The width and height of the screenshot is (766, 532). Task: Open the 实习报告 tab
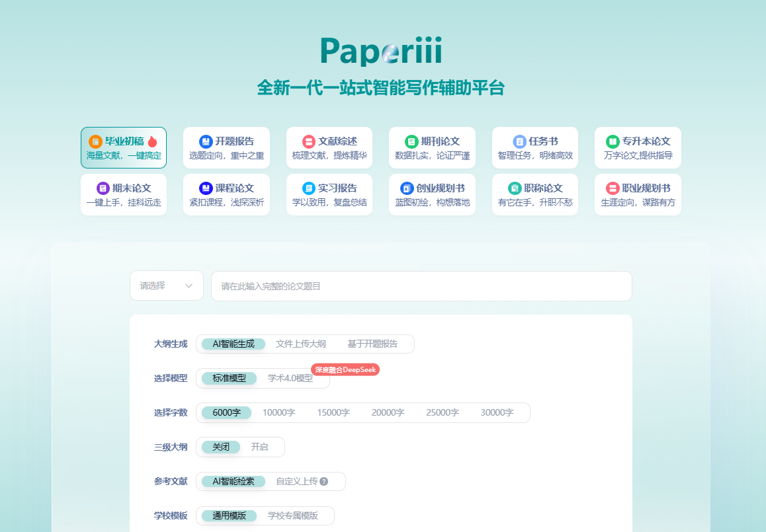(329, 195)
